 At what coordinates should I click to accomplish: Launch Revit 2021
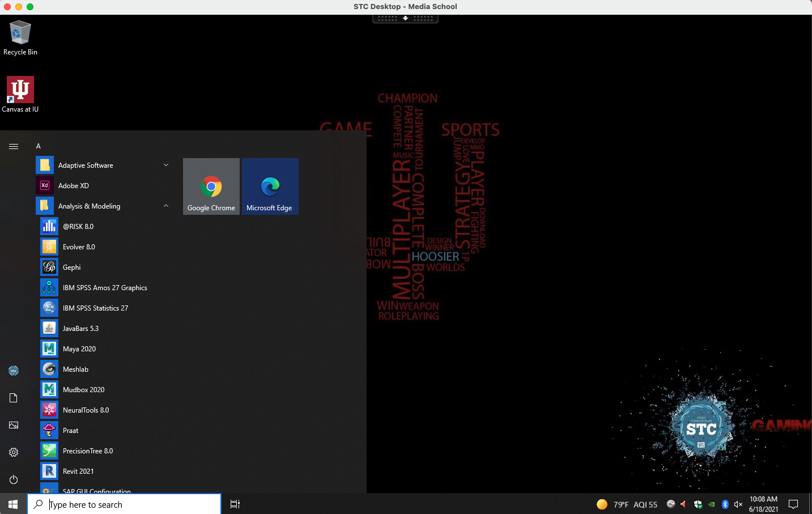78,471
